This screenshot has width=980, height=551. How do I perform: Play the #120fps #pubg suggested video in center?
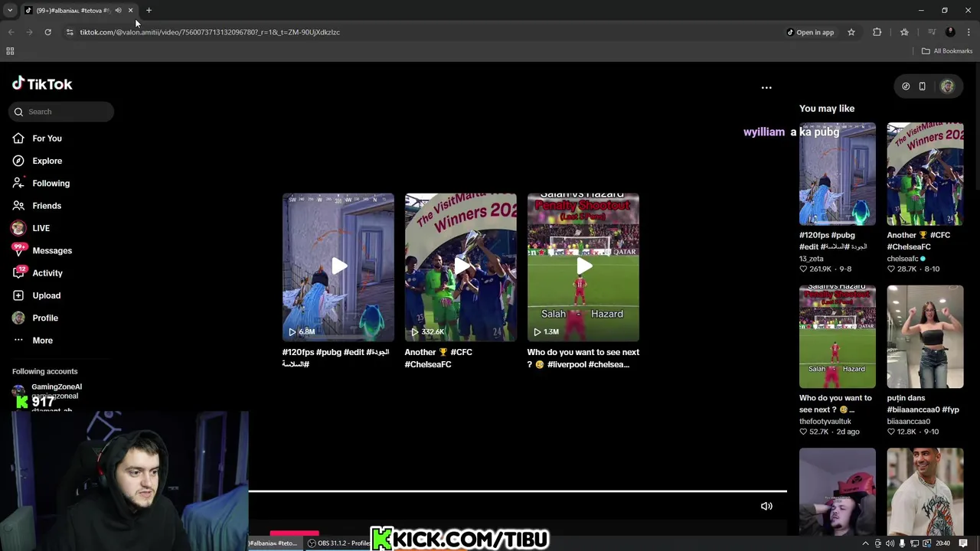coord(338,266)
